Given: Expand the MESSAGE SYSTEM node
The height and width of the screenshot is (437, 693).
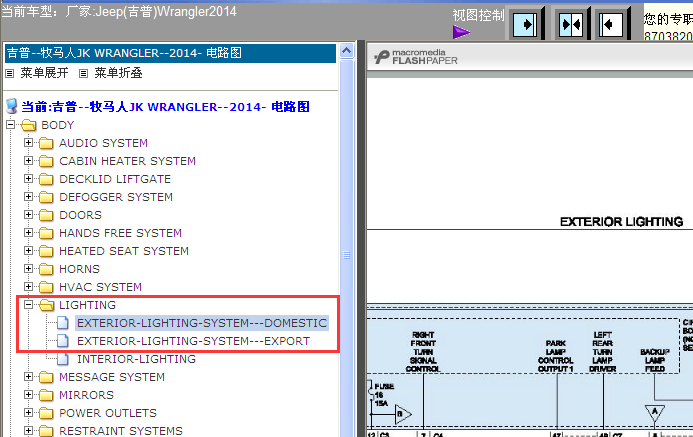Looking at the screenshot, I should [x=28, y=376].
